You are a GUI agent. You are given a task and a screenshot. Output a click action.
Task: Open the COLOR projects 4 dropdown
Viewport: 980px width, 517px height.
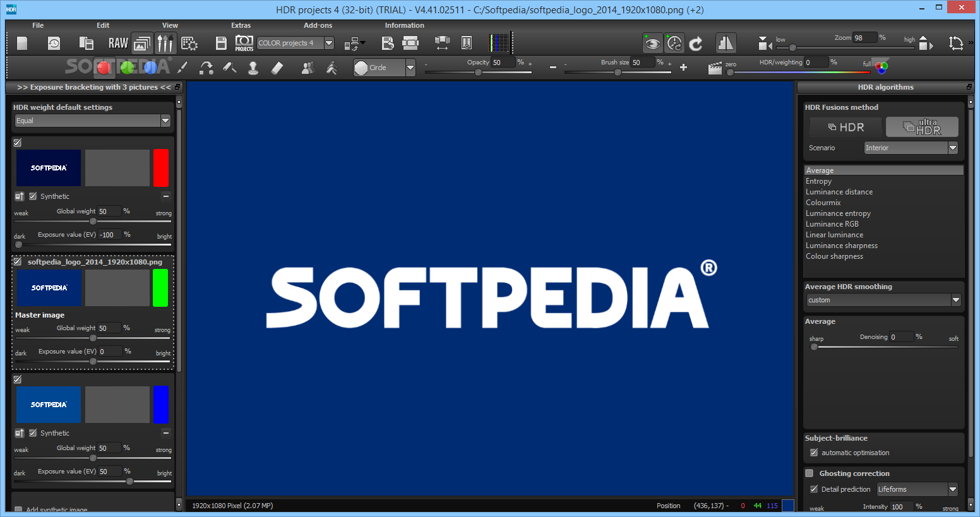point(295,43)
